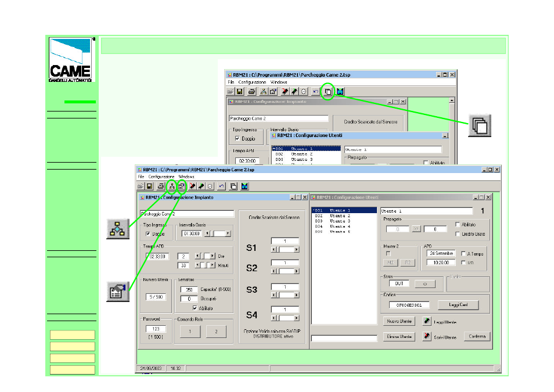Toggle Abilitato checkbox under Semaforo
This screenshot has height=392, width=554.
(195, 308)
